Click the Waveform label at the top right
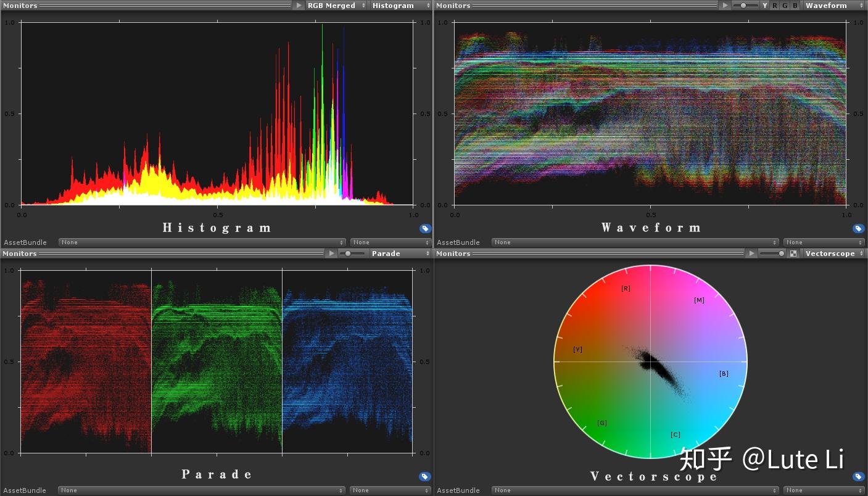868x496 pixels. click(x=826, y=5)
